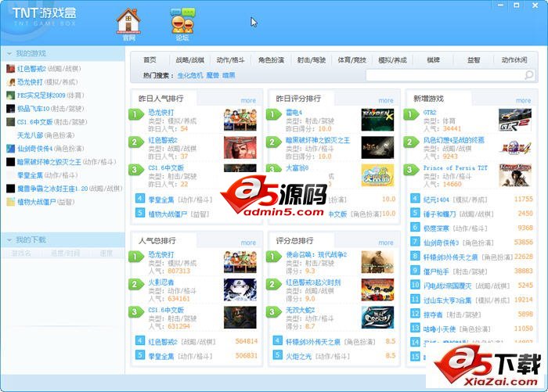Viewport: 548px width, 392px height.
Task: Switch to the 动作休闲 category tab
Action: [x=514, y=60]
